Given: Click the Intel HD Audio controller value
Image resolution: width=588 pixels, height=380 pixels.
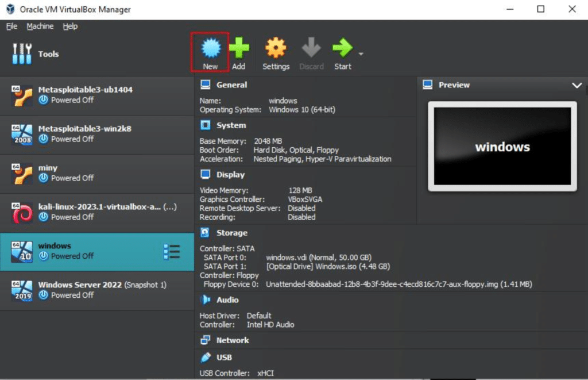Looking at the screenshot, I should pos(270,325).
